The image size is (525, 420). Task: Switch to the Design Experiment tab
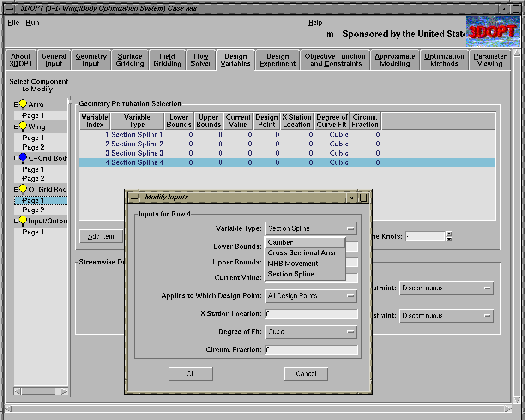pyautogui.click(x=278, y=60)
